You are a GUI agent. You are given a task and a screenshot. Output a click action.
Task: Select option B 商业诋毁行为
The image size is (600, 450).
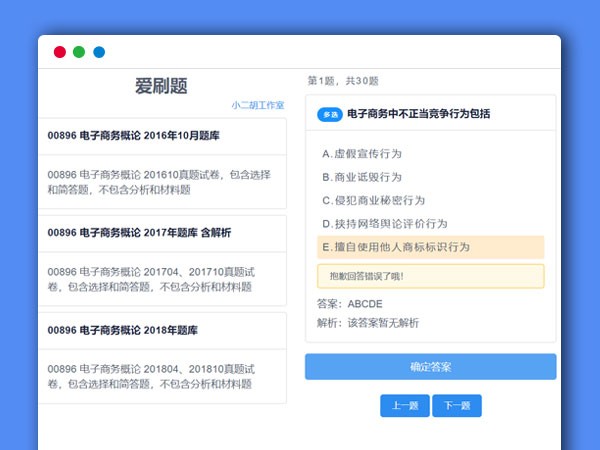[x=361, y=177]
